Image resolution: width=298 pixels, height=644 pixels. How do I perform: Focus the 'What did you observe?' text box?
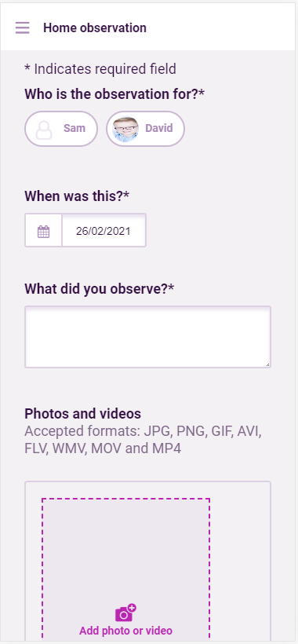pyautogui.click(x=147, y=337)
